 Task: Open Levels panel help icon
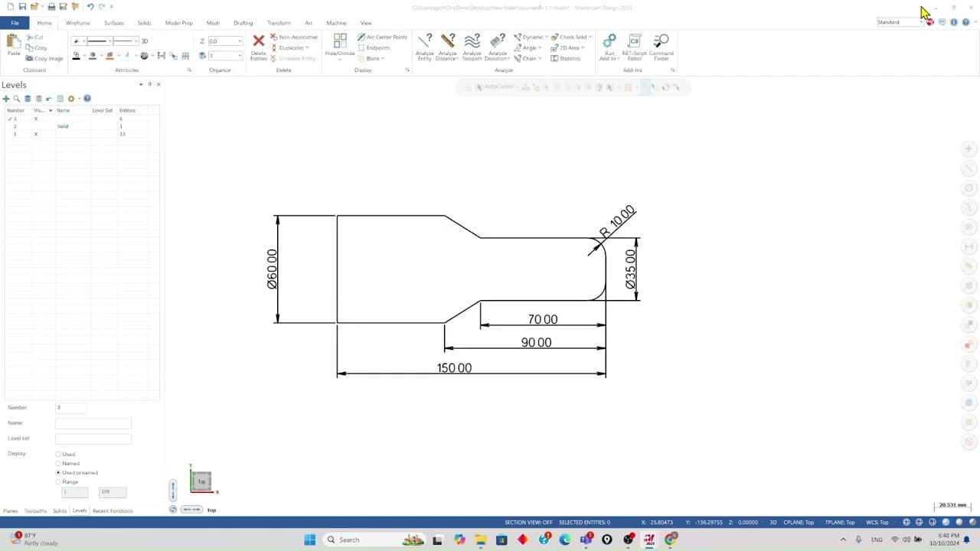[87, 99]
